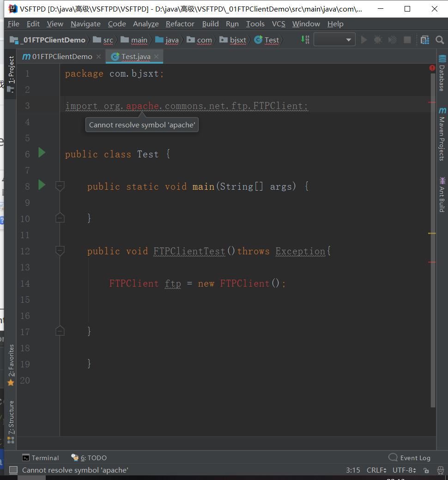
Task: Click bjsxt package in navigation bar
Action: point(233,40)
